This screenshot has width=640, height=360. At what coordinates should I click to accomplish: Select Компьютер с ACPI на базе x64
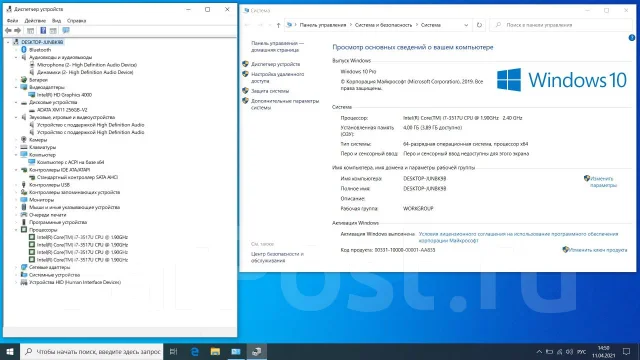[x=70, y=162]
